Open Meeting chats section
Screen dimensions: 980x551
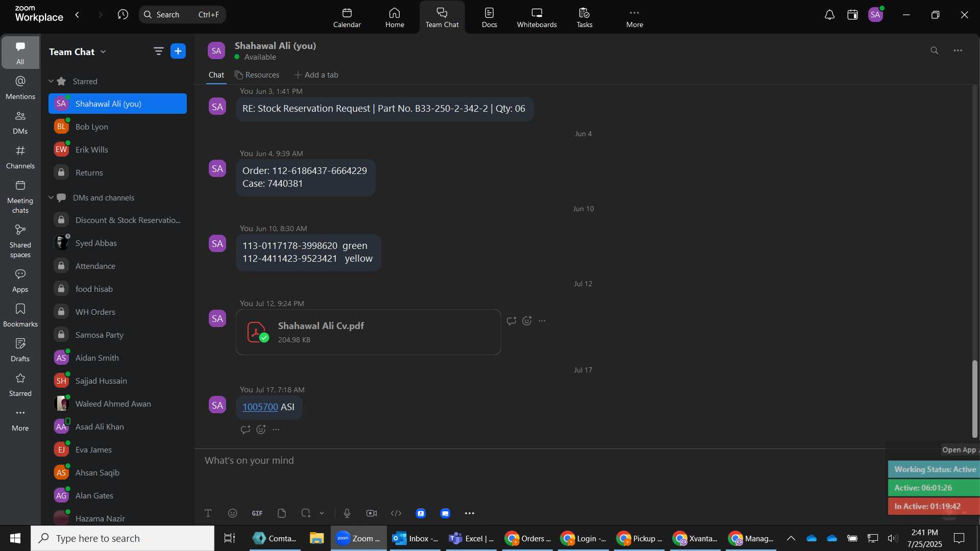coord(20,197)
